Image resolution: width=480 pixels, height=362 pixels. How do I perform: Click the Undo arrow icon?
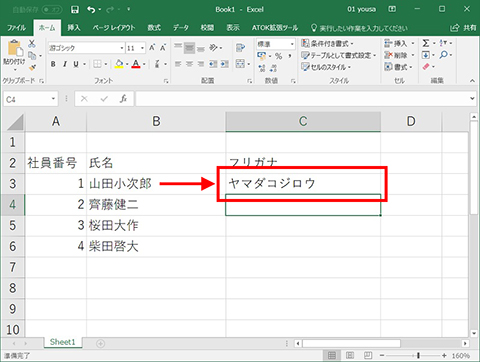point(91,10)
